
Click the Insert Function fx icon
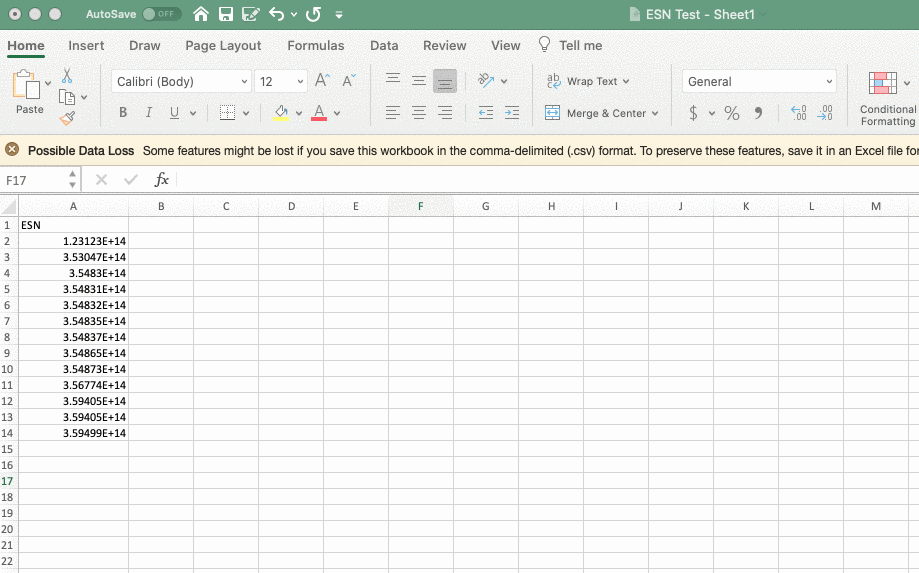(x=161, y=180)
